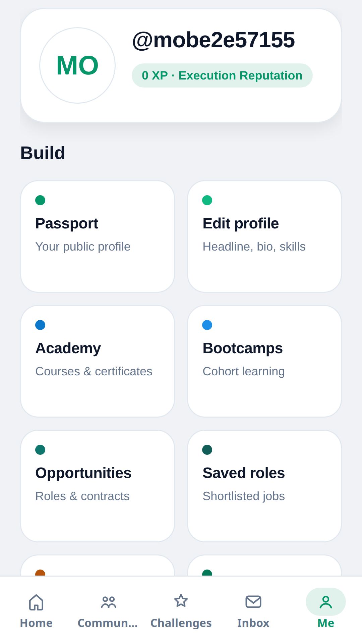Viewport: 362px width, 644px height.
Task: Go to Academy courses & certificates
Action: [x=98, y=361]
